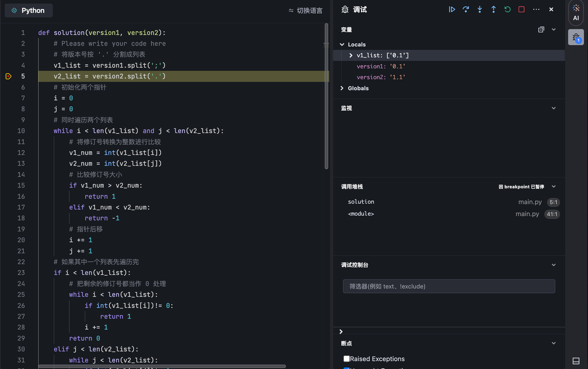The image size is (588, 369).
Task: Click the Step Into arrow icon
Action: (480, 10)
